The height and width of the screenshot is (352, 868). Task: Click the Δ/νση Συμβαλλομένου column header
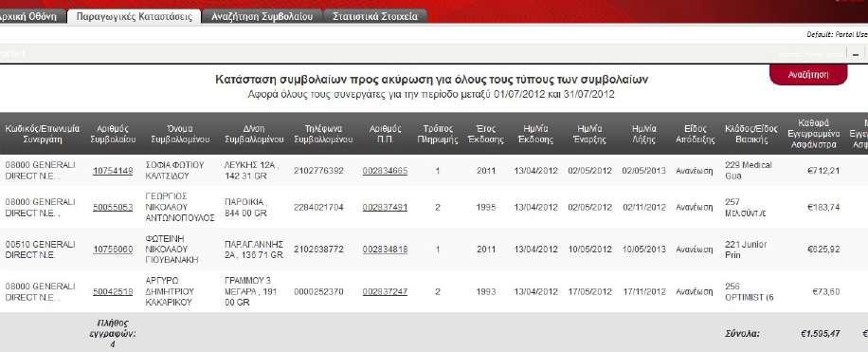[x=255, y=134]
